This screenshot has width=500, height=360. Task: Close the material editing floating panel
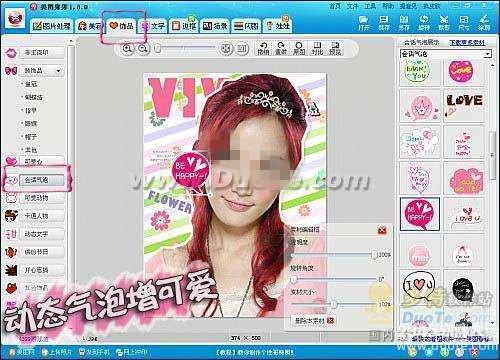[x=382, y=230]
